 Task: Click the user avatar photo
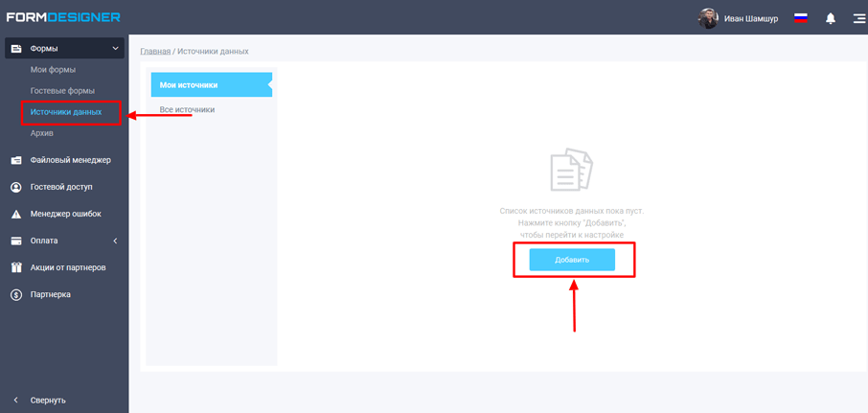coord(708,18)
